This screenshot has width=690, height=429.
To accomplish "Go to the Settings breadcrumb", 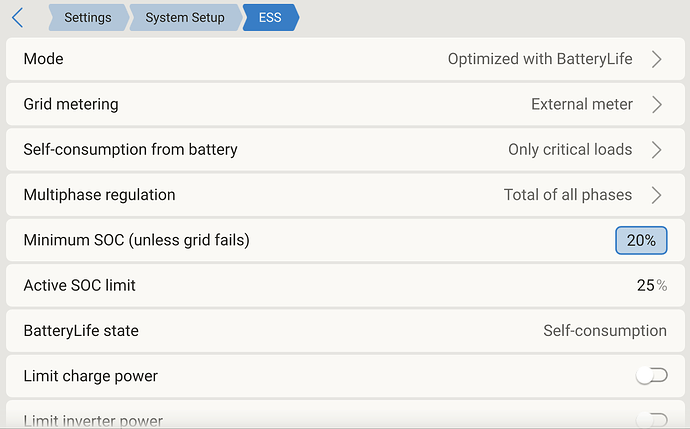I will (87, 17).
